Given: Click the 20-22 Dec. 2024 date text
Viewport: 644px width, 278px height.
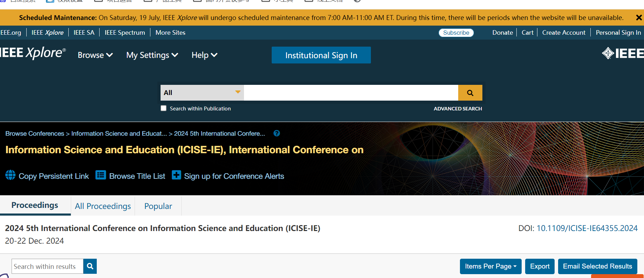Looking at the screenshot, I should coord(34,241).
